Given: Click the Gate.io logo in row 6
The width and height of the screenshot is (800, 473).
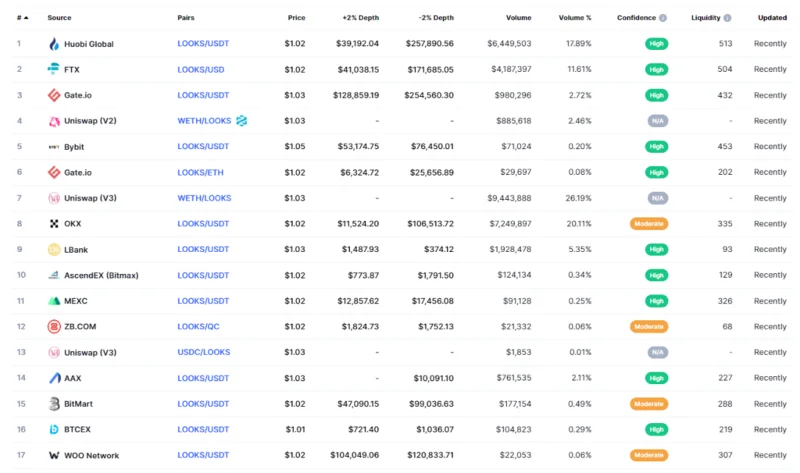Looking at the screenshot, I should pyautogui.click(x=54, y=172).
